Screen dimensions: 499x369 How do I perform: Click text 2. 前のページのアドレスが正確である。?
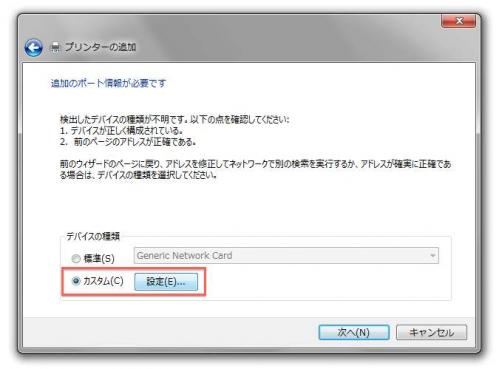coord(128,142)
